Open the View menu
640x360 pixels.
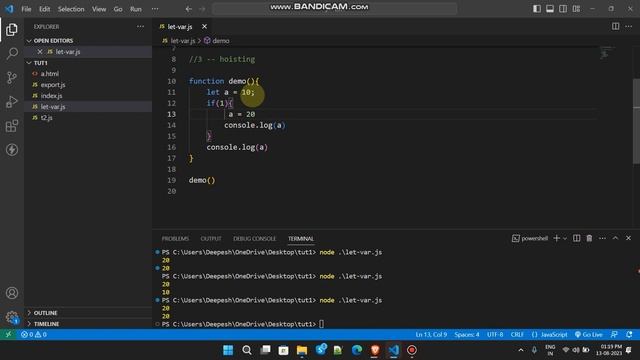coord(99,9)
